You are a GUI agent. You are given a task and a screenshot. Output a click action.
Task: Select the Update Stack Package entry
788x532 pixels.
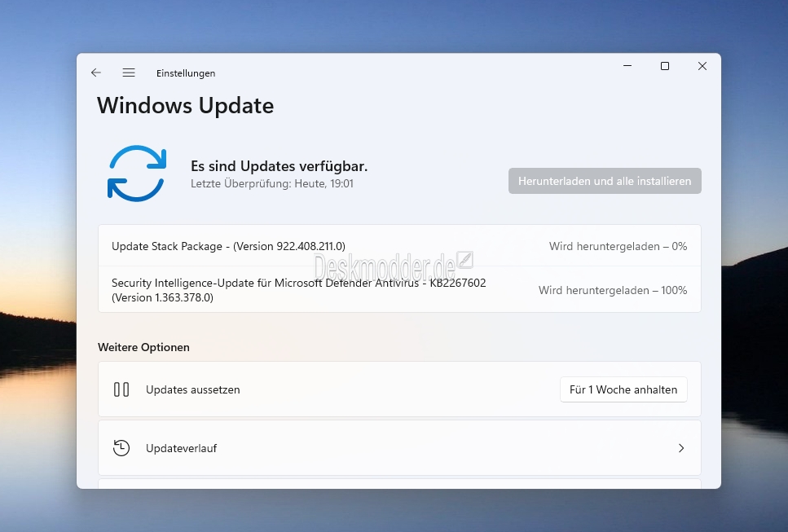coord(399,246)
